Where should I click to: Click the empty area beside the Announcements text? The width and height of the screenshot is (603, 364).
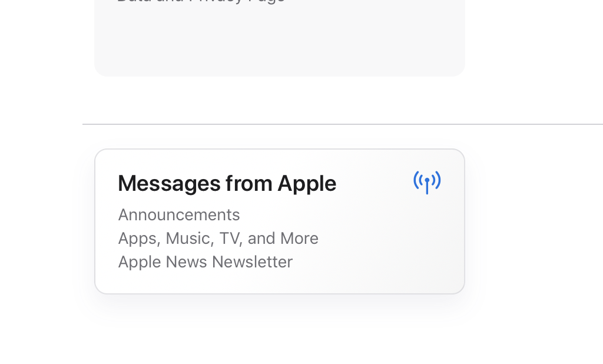(x=327, y=215)
